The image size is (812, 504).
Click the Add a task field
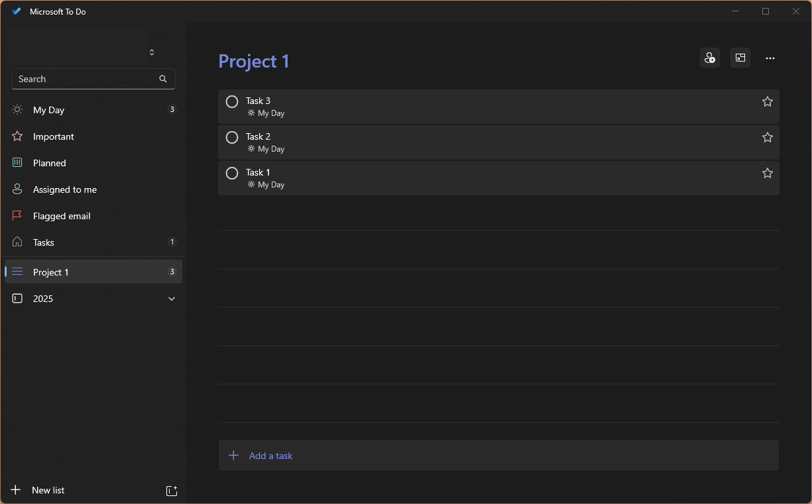498,456
